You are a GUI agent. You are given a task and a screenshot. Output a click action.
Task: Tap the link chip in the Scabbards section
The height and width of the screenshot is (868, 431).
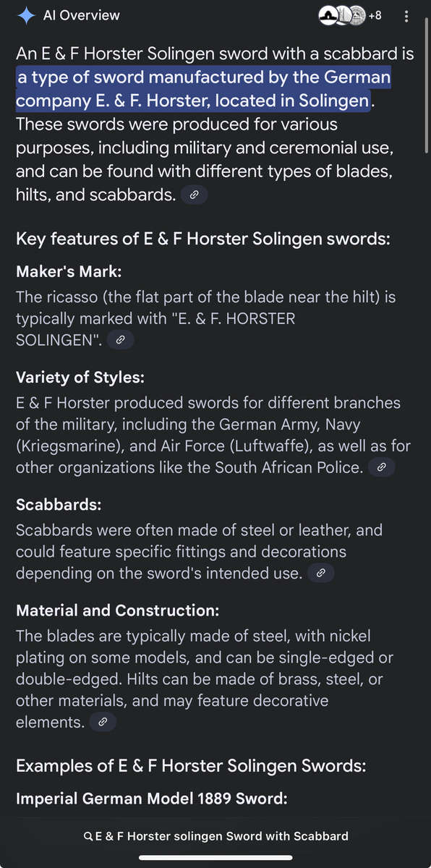tap(320, 573)
